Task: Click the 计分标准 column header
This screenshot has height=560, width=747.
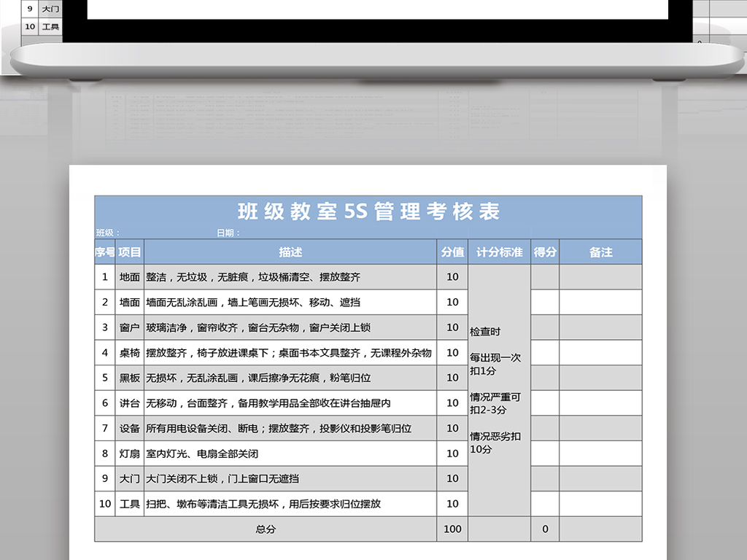Action: pyautogui.click(x=499, y=252)
